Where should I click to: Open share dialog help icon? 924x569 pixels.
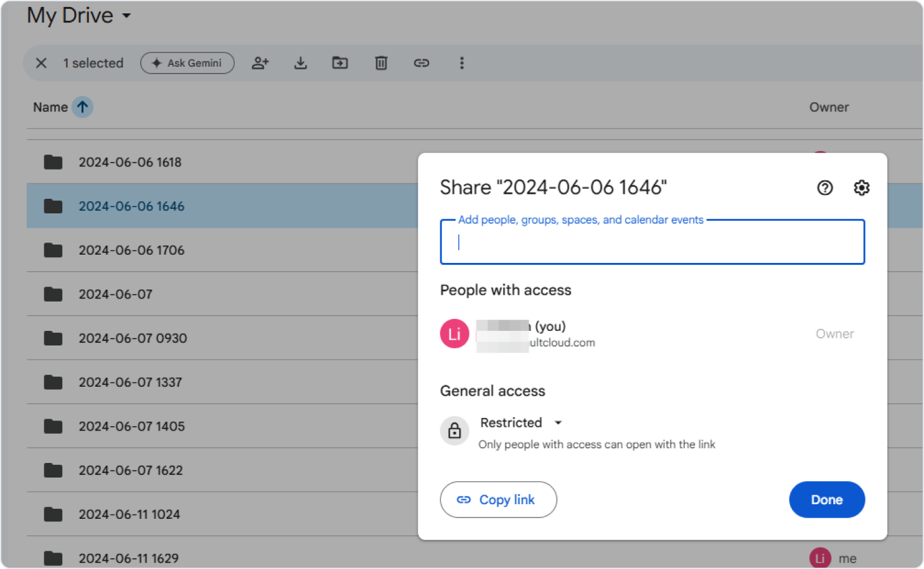pyautogui.click(x=825, y=187)
